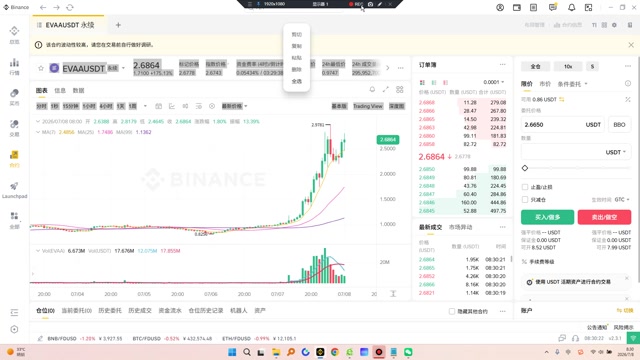Open the 买币 buy crypto sidebar icon
640x360 pixels.
(14, 93)
